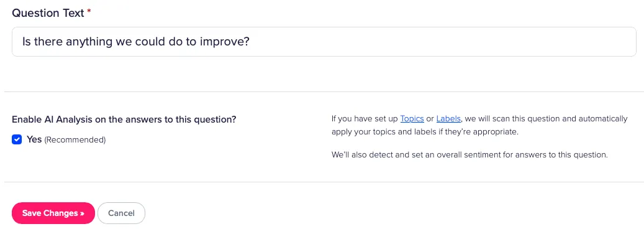Viewport: 644px width, 234px height.
Task: Click the overall sentiment description paragraph
Action: click(469, 155)
